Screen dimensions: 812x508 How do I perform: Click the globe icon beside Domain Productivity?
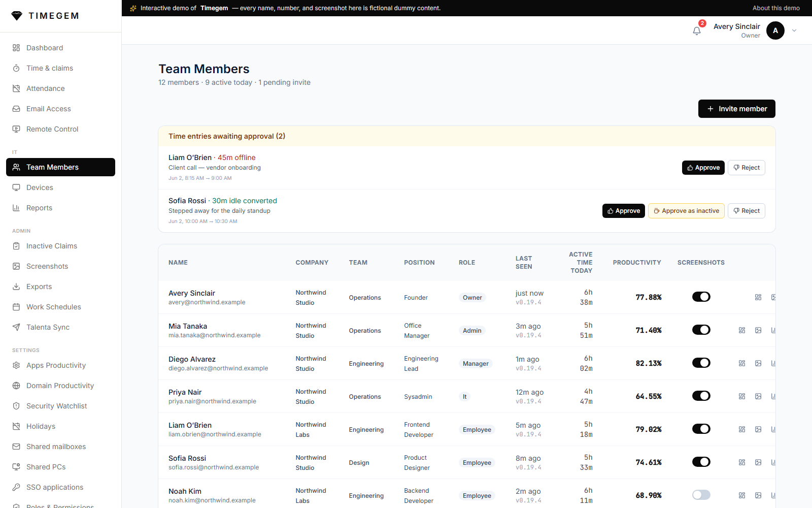tap(16, 386)
